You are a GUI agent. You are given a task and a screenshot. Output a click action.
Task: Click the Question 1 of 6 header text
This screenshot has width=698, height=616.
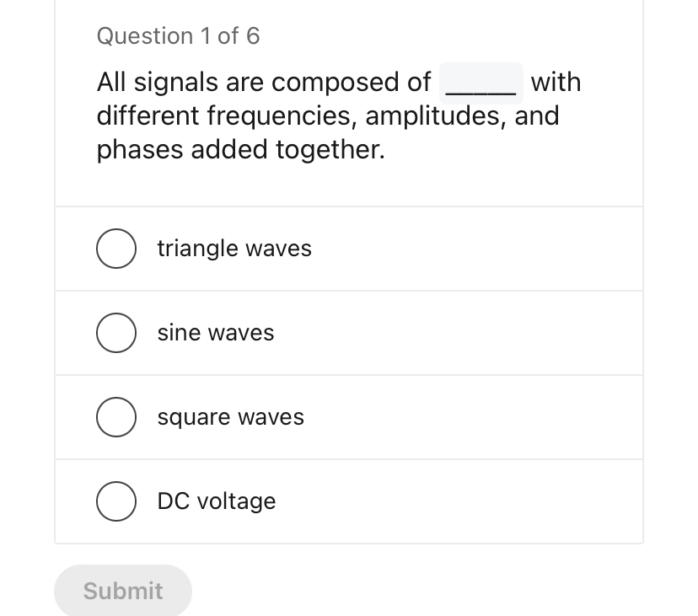point(179,35)
